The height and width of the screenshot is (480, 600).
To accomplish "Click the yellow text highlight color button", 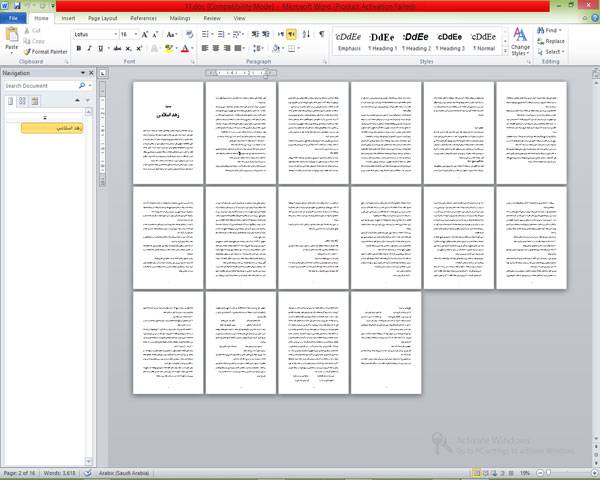I will point(168,48).
